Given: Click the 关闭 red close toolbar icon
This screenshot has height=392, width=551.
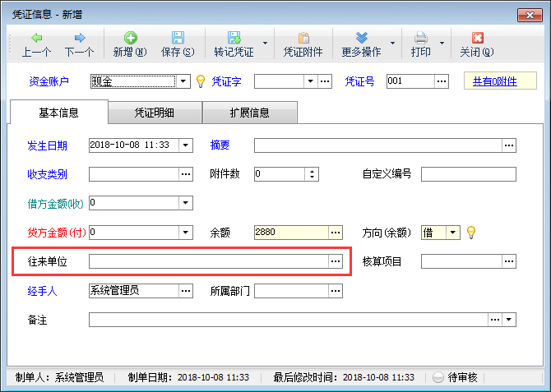Looking at the screenshot, I should click(477, 38).
